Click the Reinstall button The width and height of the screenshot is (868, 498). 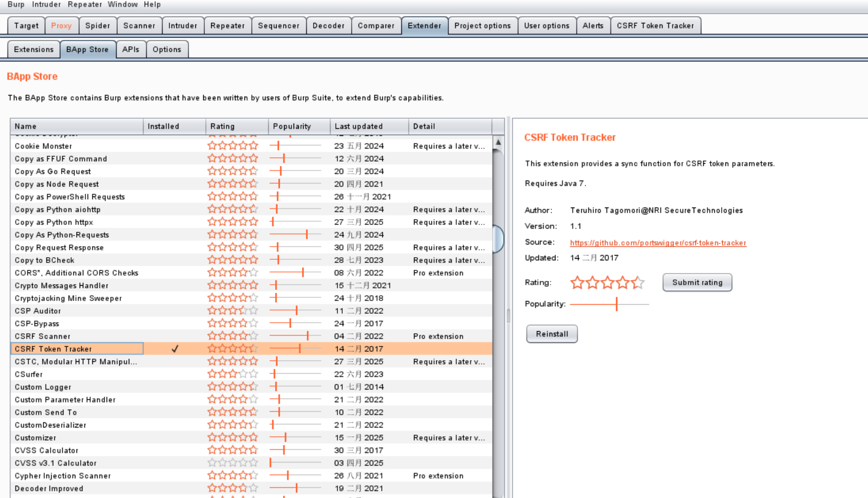[552, 334]
